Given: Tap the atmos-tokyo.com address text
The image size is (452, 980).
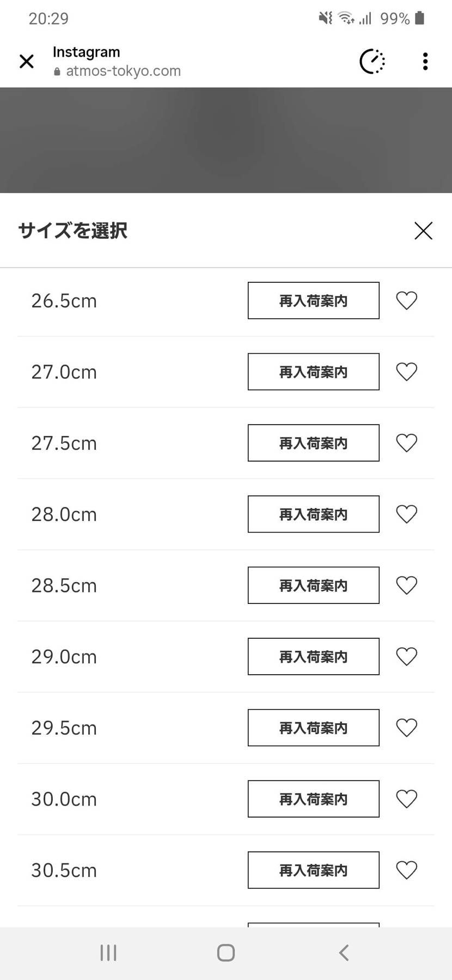Looking at the screenshot, I should click(123, 71).
